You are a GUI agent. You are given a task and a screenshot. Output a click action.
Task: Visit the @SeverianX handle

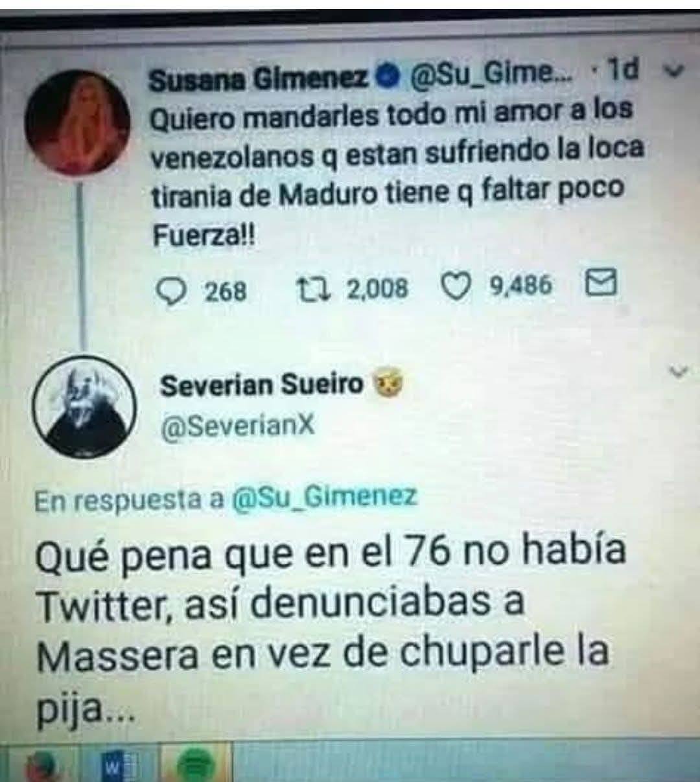(237, 425)
